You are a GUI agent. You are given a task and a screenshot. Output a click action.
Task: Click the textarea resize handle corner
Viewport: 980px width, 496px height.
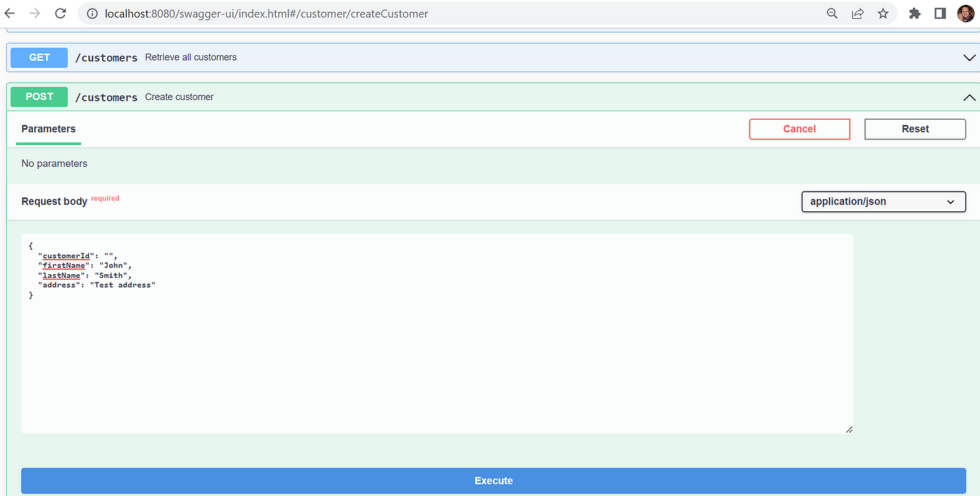[849, 430]
